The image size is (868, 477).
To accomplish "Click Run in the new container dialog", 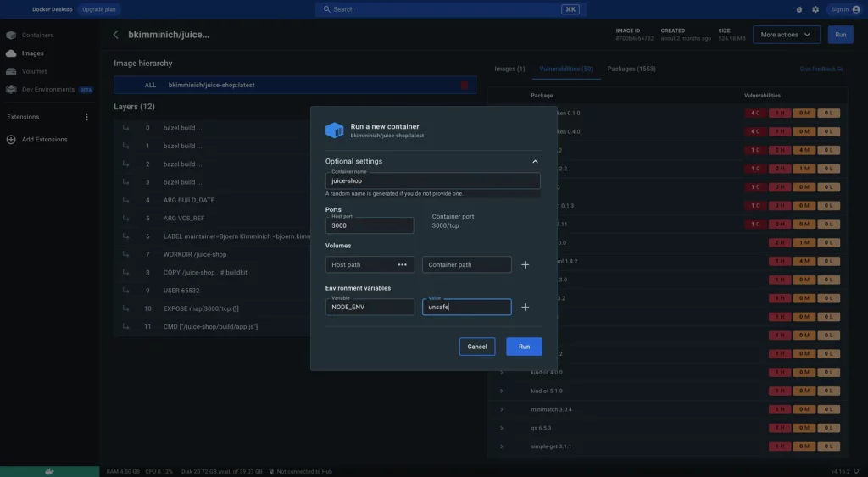I will pyautogui.click(x=524, y=347).
